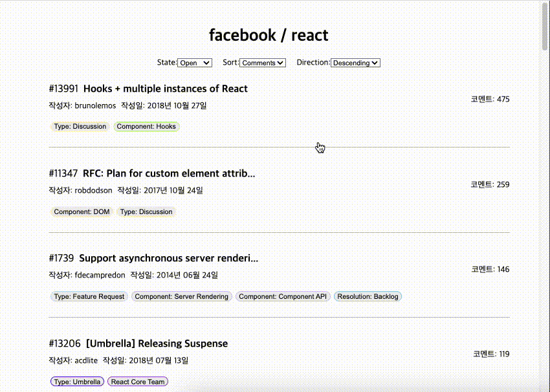Image resolution: width=550 pixels, height=392 pixels.
Task: Click the date 2017년 10월 24일
Action: click(x=173, y=190)
